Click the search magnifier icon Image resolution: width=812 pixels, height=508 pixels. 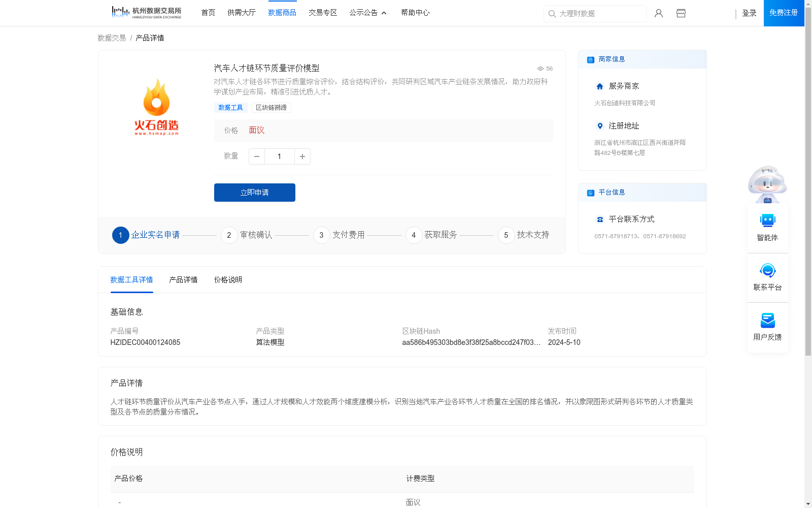click(552, 14)
